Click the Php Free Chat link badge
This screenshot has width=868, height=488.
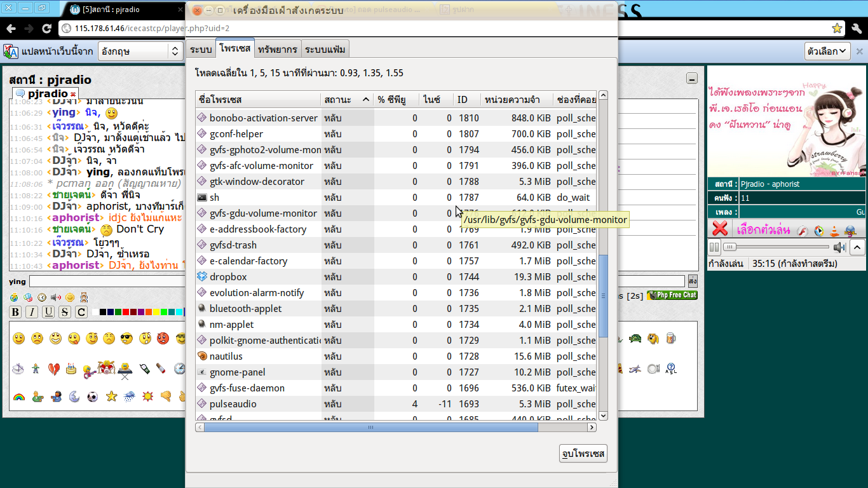click(x=672, y=295)
